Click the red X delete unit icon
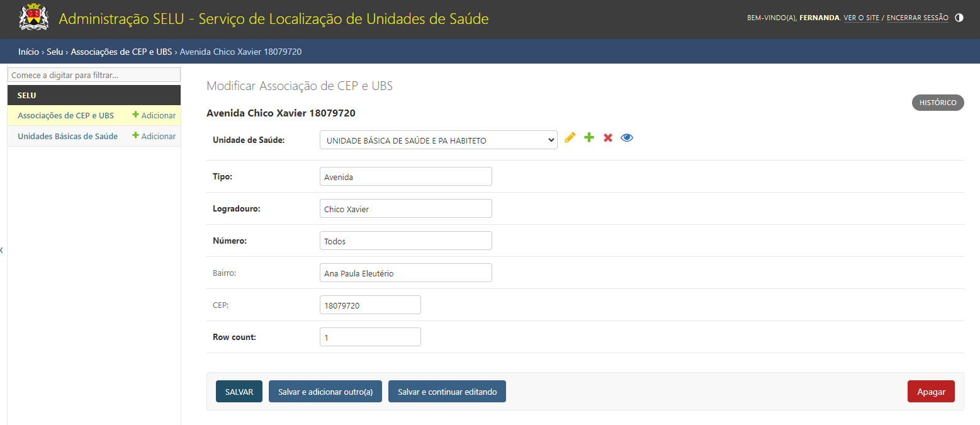Viewport: 980px width, 425px height. (608, 138)
